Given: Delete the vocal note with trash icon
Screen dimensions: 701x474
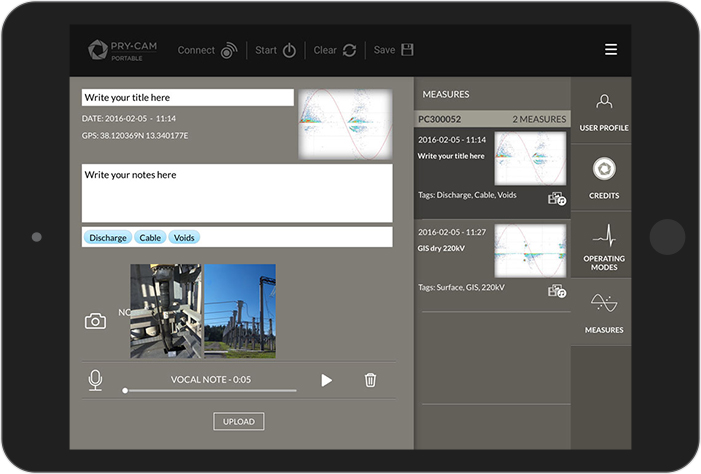Looking at the screenshot, I should 370,380.
